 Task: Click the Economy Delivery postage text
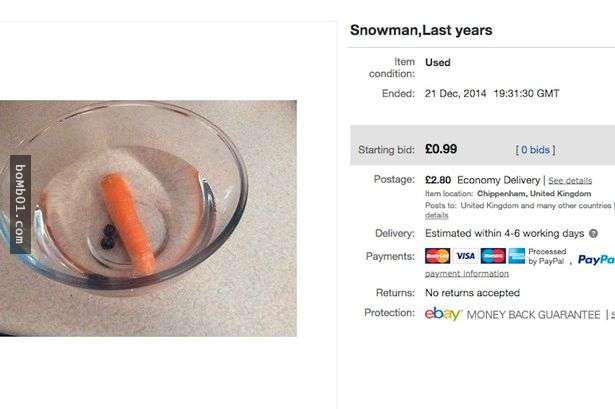tap(498, 180)
